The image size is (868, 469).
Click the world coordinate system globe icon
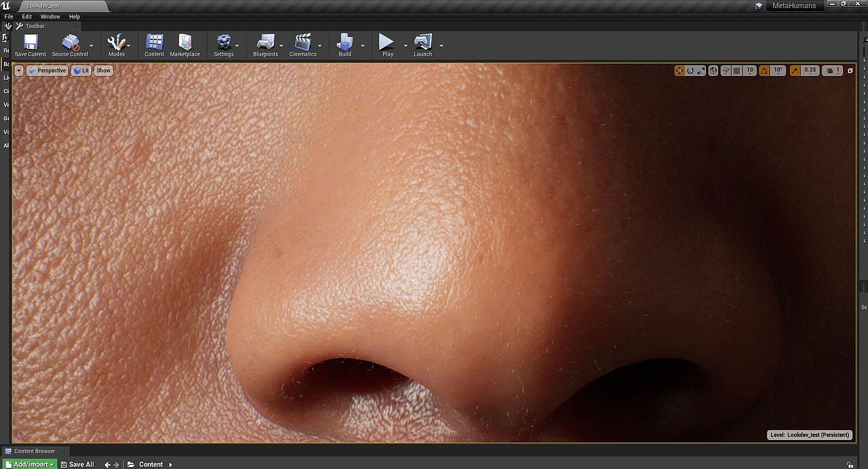click(713, 71)
